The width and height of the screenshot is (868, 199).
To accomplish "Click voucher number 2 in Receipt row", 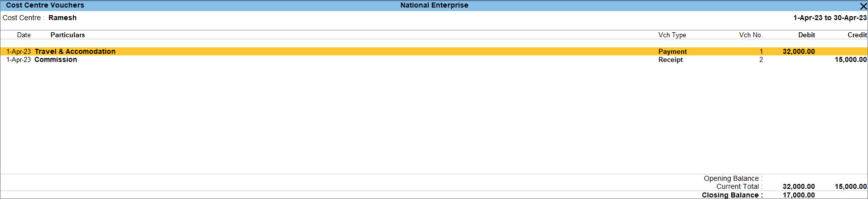I will (x=761, y=59).
